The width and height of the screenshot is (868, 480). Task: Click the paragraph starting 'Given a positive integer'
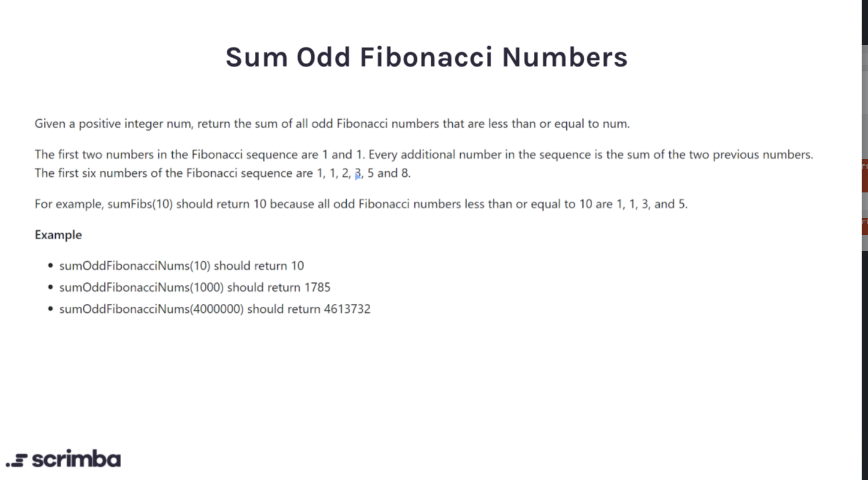pyautogui.click(x=332, y=124)
